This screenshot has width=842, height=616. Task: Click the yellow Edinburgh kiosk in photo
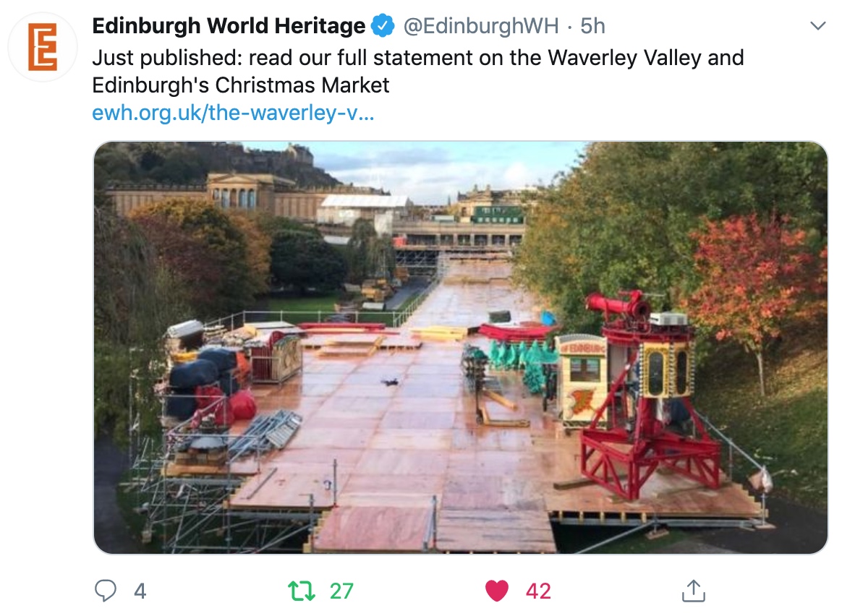coord(582,381)
